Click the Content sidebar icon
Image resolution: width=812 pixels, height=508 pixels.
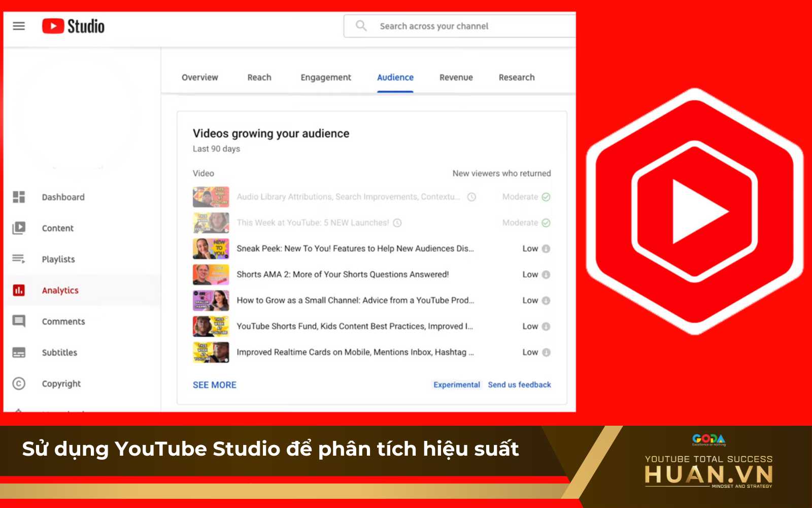click(19, 228)
